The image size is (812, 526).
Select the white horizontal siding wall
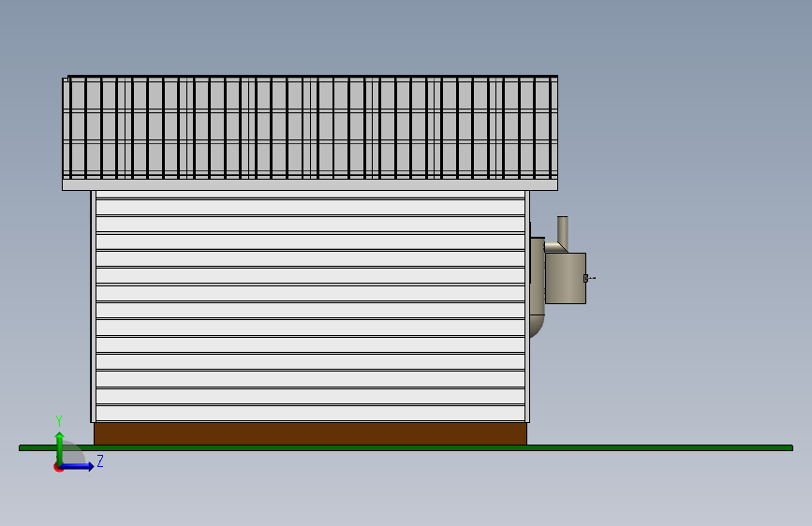click(310, 306)
